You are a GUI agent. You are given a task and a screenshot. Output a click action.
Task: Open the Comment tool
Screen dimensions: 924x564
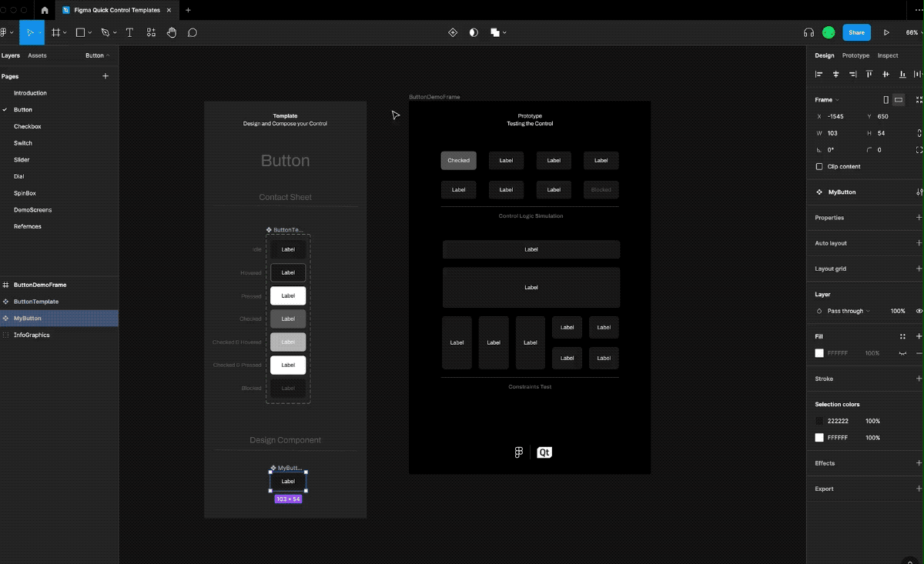coord(192,32)
